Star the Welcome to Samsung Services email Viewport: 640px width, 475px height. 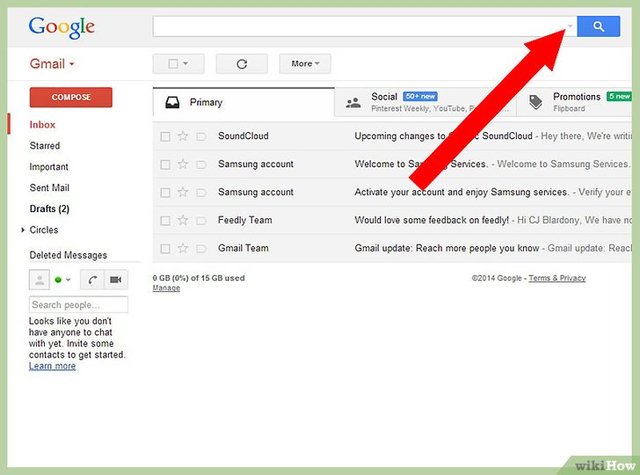point(183,164)
